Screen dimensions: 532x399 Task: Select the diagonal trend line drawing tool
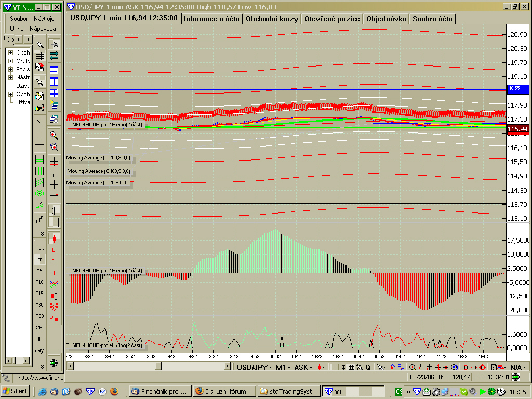[x=39, y=122]
